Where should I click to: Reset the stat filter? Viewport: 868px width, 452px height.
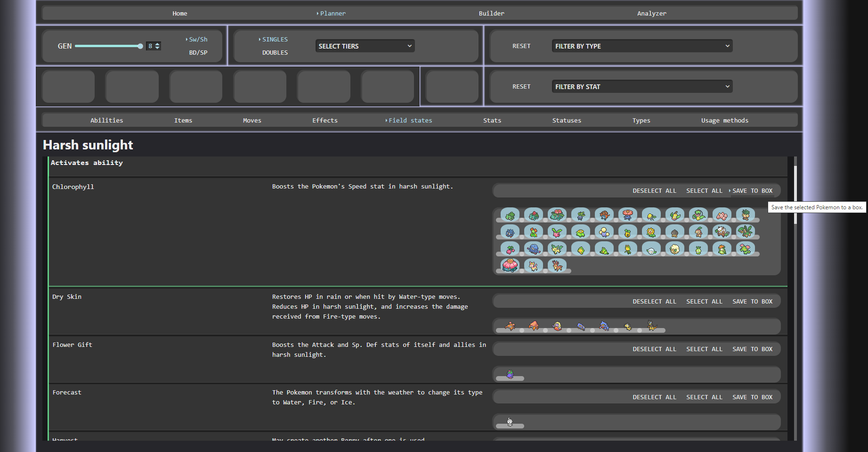point(521,86)
